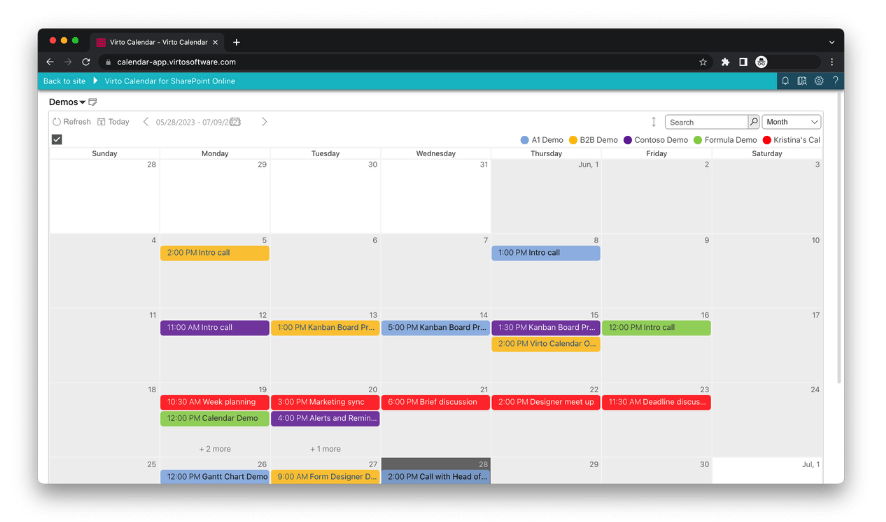Open 10:30 AM Week planning event
Screen dimensions: 886x522
click(x=215, y=402)
